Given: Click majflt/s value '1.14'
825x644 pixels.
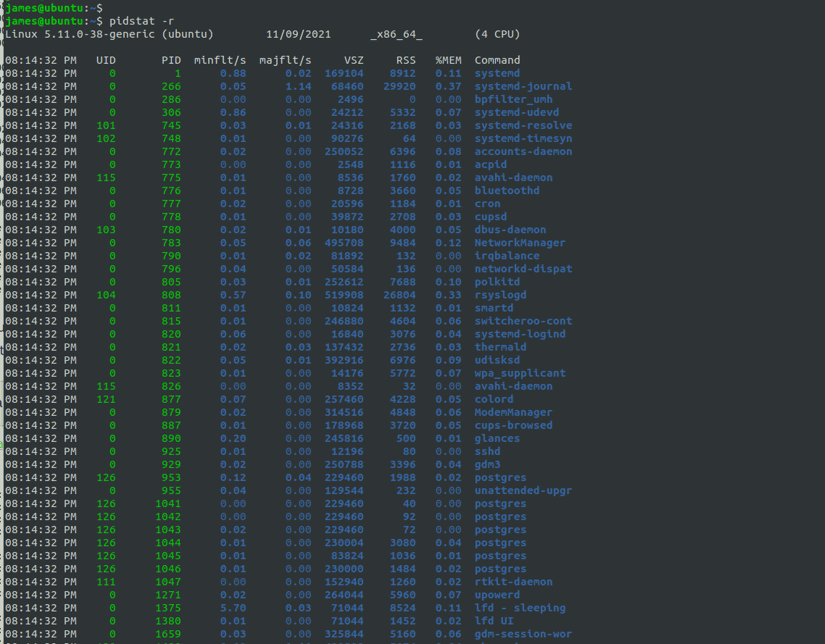Looking at the screenshot, I should click(x=299, y=86).
